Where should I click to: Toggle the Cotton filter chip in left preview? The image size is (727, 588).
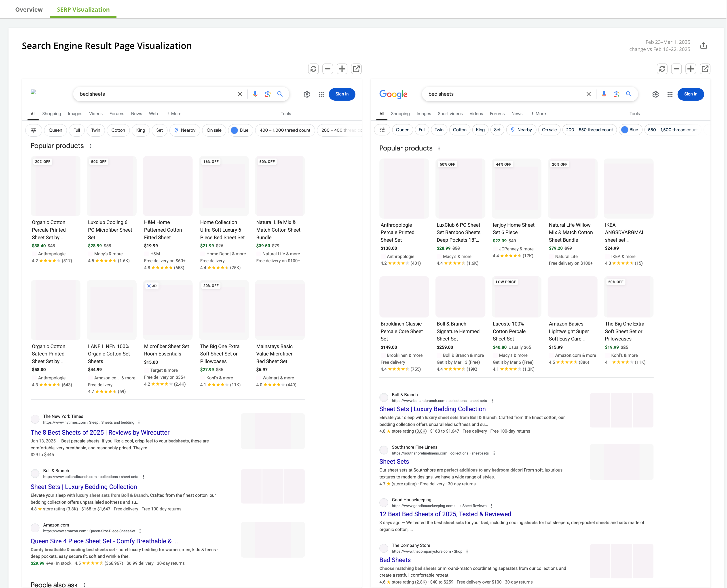pyautogui.click(x=118, y=130)
